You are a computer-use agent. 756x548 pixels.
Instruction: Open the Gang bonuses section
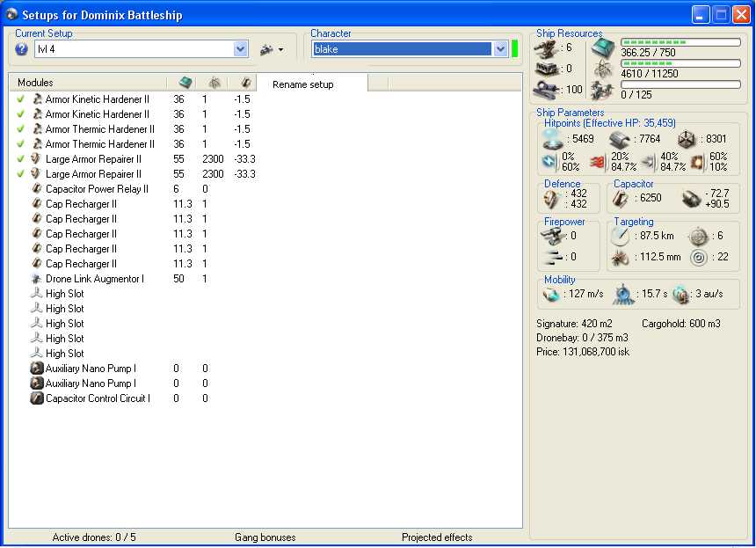click(265, 537)
